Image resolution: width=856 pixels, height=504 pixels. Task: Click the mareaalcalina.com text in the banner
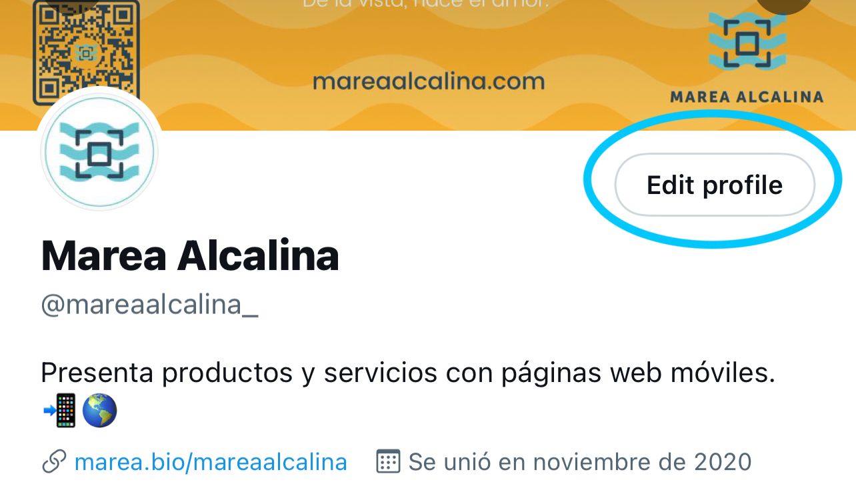point(429,81)
